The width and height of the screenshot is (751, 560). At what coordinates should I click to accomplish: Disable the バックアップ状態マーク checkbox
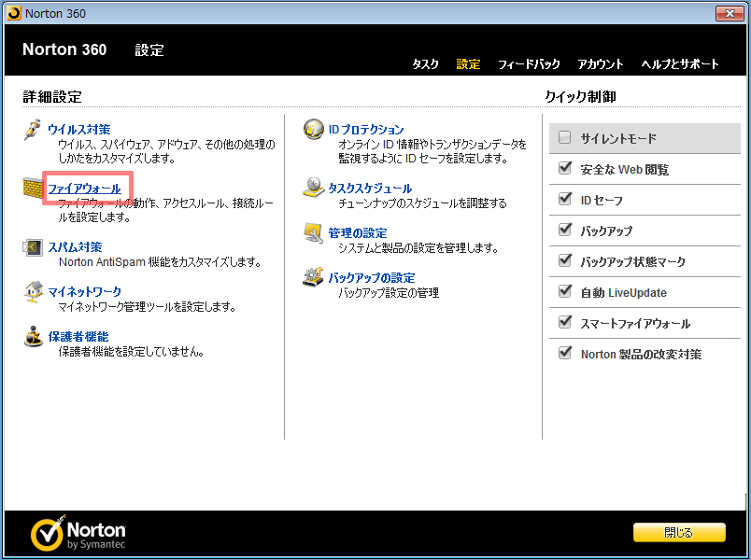[565, 260]
